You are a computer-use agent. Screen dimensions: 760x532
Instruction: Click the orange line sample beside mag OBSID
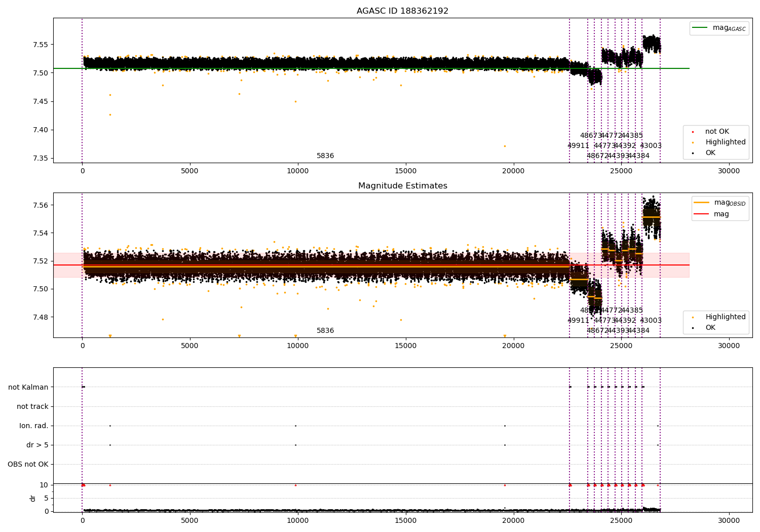coord(701,203)
